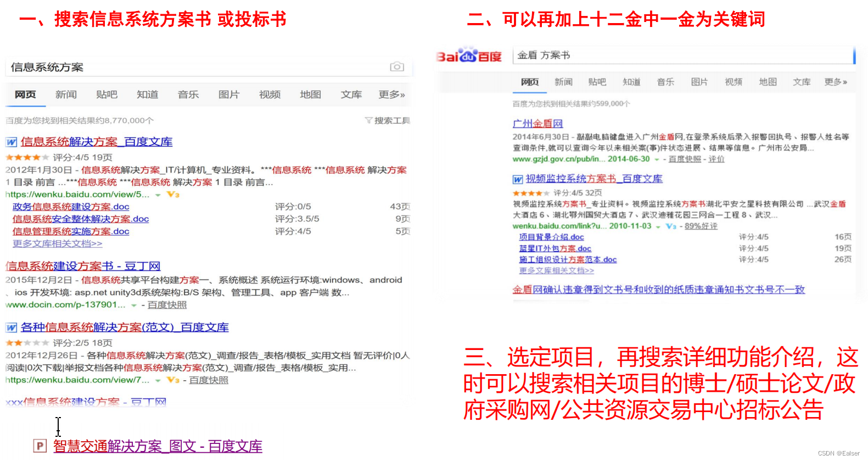
Task: Click the V3 badge after wenku.baidu.com/view/7...
Action: (173, 380)
